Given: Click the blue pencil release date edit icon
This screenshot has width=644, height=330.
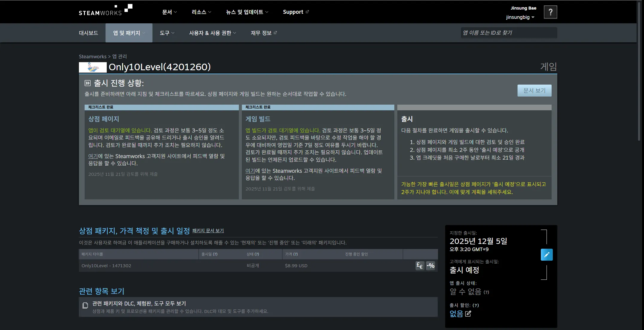Looking at the screenshot, I should pyautogui.click(x=547, y=255).
